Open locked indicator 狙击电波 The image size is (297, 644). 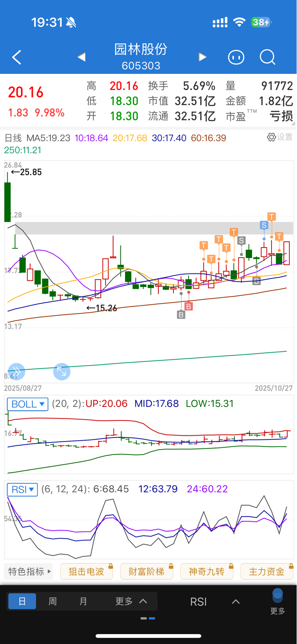(87, 571)
